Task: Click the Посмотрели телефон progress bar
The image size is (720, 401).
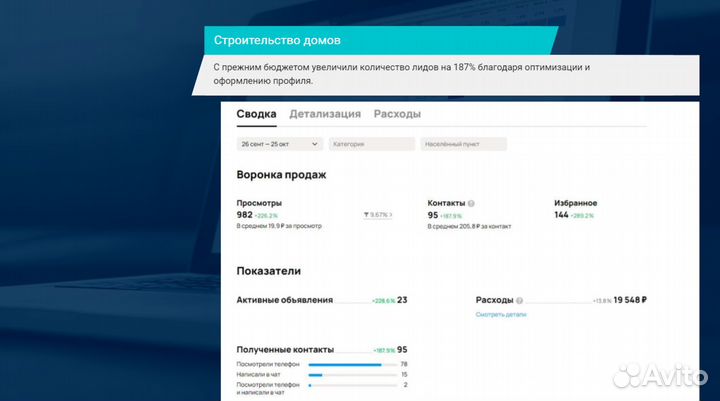Action: tap(353, 365)
